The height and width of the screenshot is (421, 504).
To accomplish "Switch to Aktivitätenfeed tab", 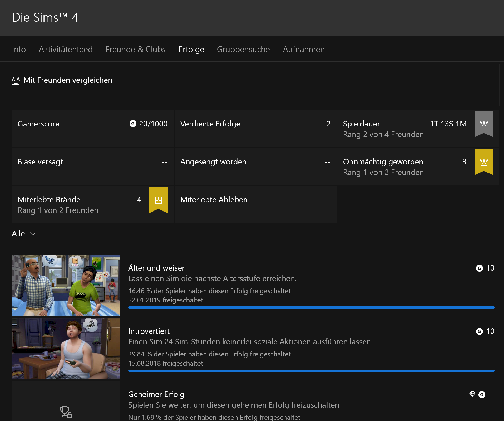I will (x=66, y=49).
